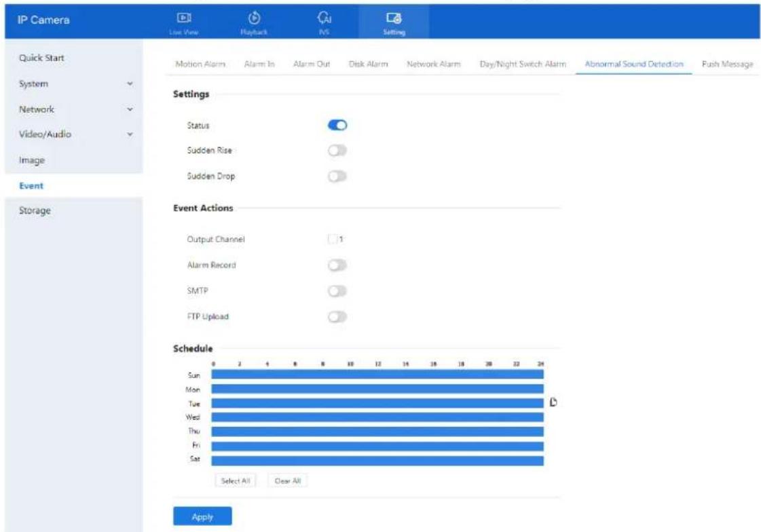Click the Thu schedule bar
The image size is (761, 532).
377,432
